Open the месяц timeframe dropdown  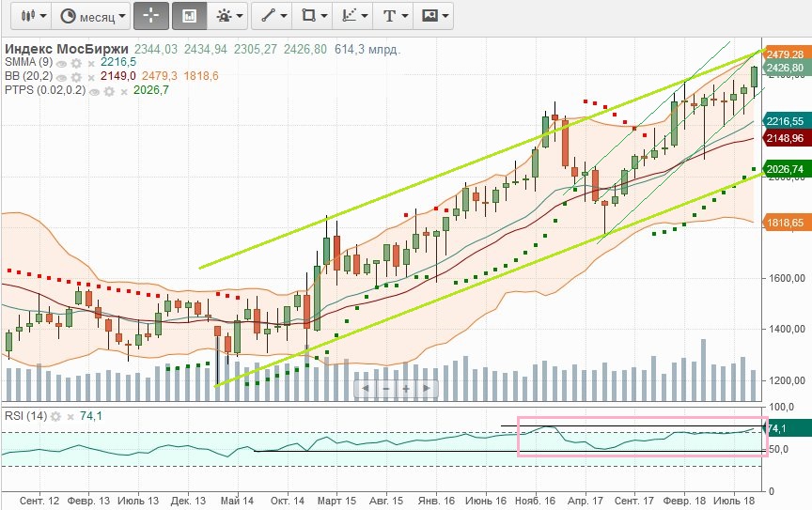point(92,16)
